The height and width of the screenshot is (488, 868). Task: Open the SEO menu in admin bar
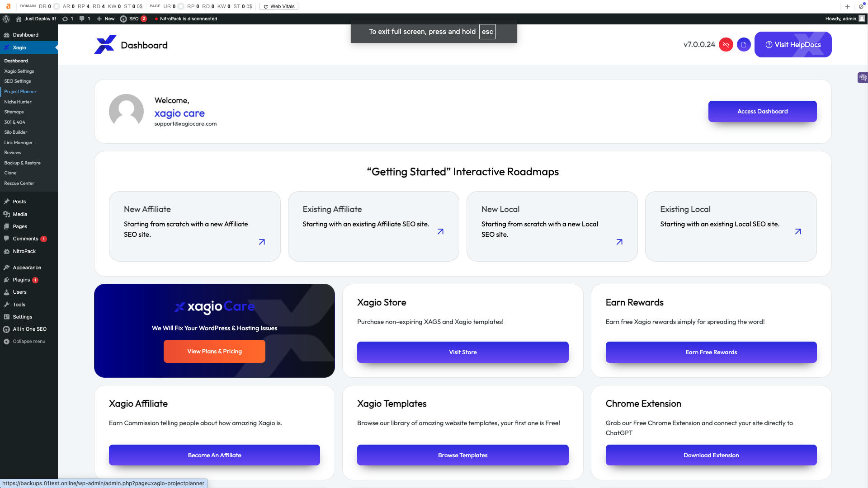(x=133, y=19)
